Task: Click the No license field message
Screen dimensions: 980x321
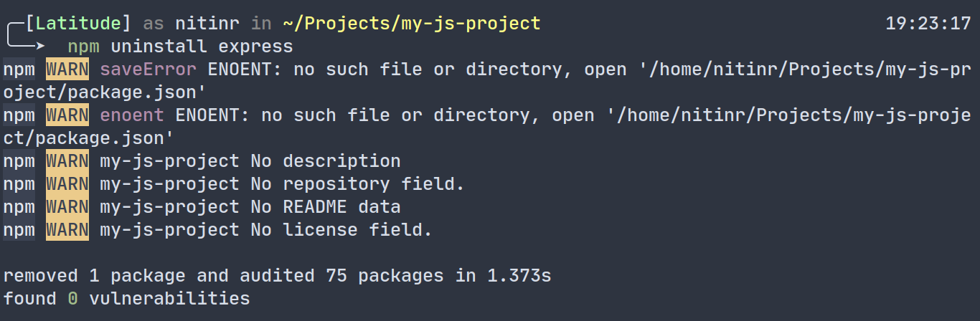Action: (341, 230)
